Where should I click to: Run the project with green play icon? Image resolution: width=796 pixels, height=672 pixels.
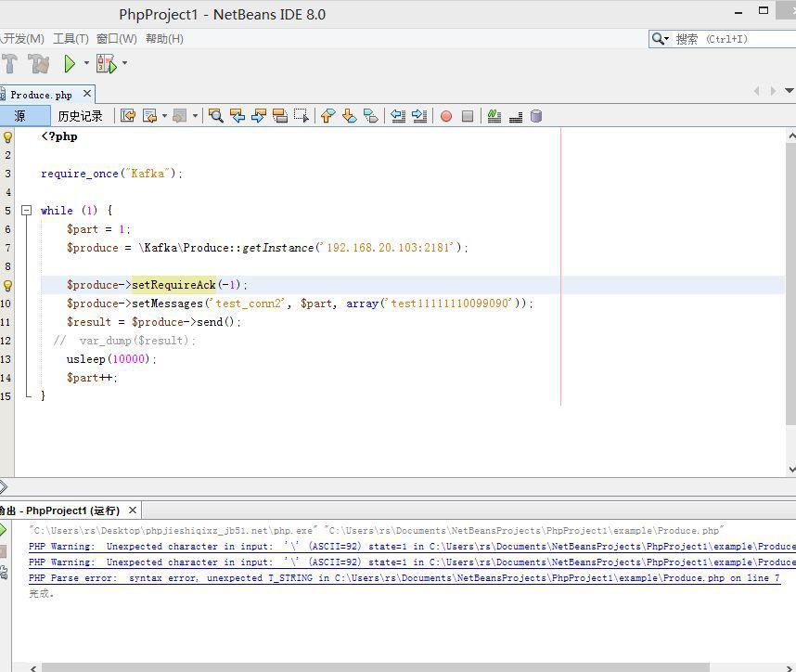[70, 63]
